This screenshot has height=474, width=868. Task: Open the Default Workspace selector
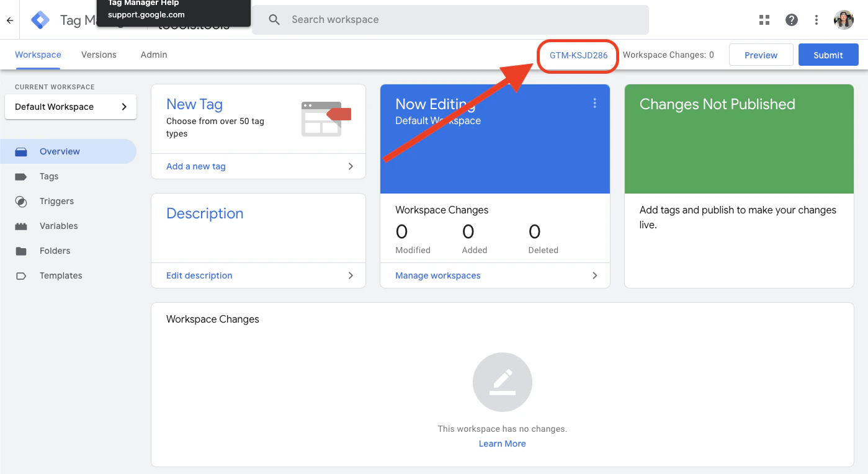click(71, 107)
